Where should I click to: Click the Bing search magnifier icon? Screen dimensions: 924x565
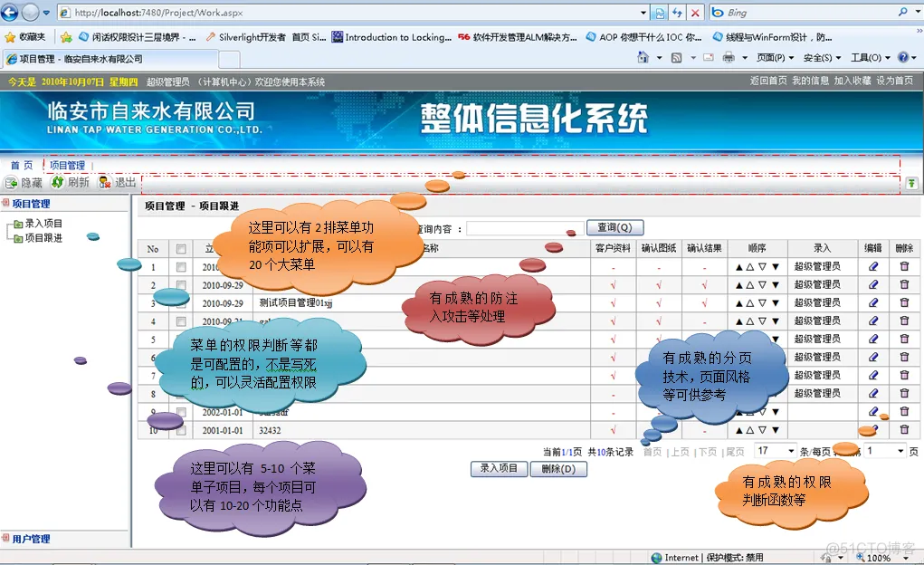[903, 12]
